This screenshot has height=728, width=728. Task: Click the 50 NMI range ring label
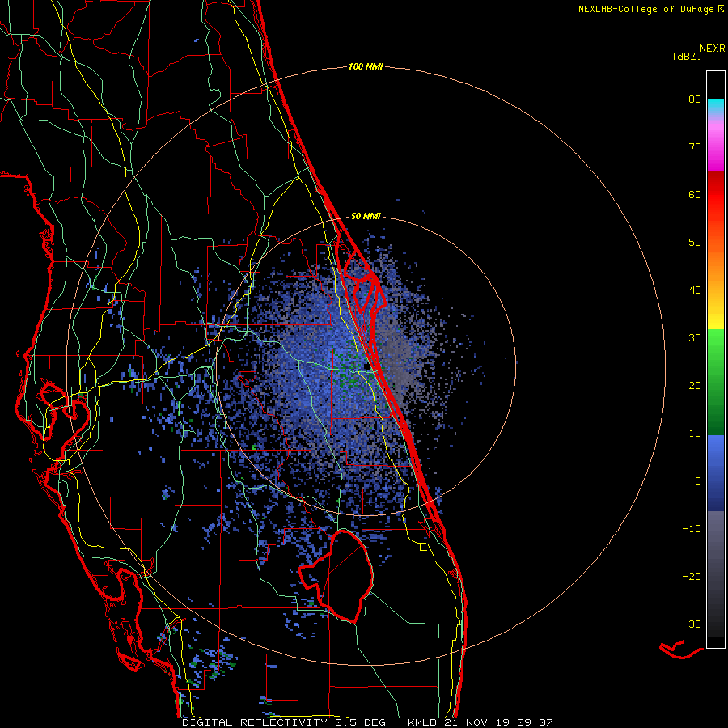(366, 216)
